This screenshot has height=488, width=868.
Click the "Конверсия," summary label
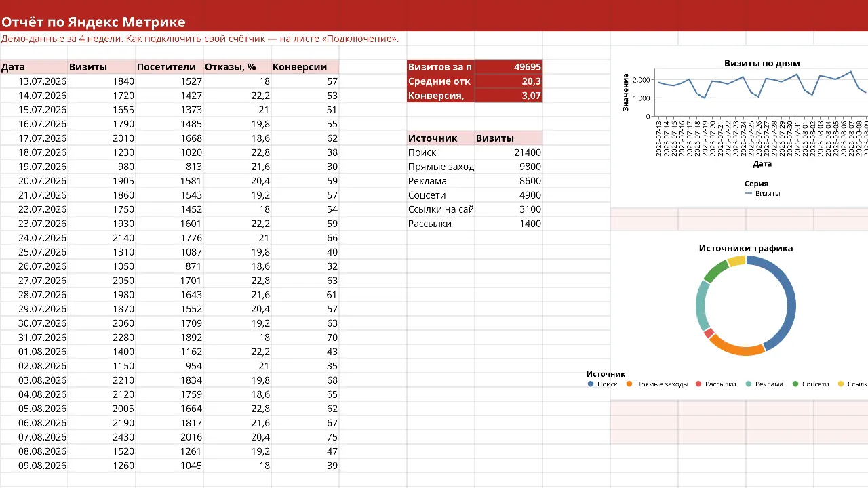(441, 96)
